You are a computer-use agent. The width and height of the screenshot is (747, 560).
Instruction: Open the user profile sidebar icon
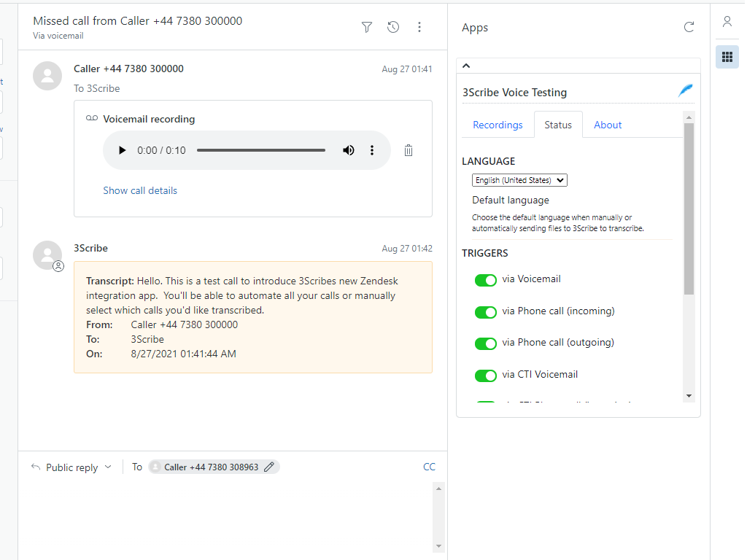point(727,22)
